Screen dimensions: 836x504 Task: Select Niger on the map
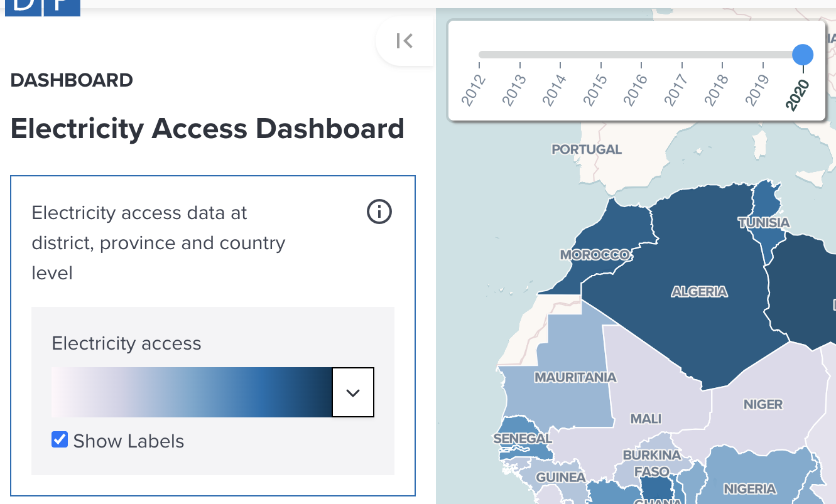[763, 405]
